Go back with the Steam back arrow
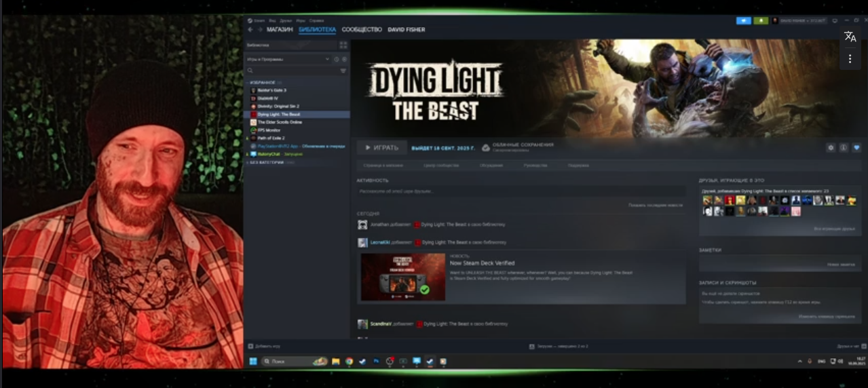868x388 pixels. (250, 30)
